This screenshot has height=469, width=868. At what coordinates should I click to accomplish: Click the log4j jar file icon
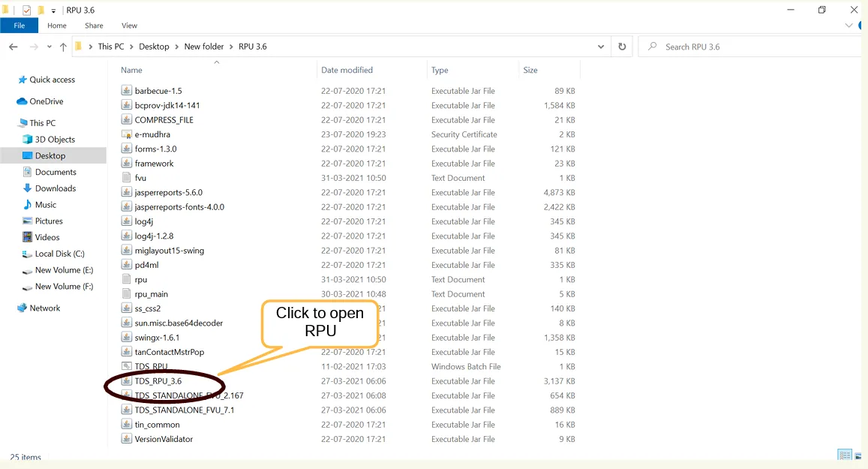pyautogui.click(x=126, y=221)
